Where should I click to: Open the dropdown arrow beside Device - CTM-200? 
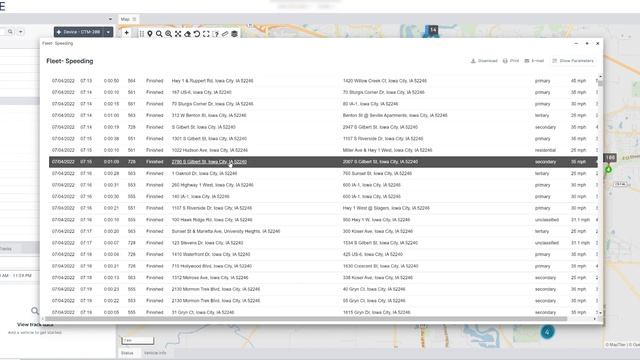tap(108, 32)
